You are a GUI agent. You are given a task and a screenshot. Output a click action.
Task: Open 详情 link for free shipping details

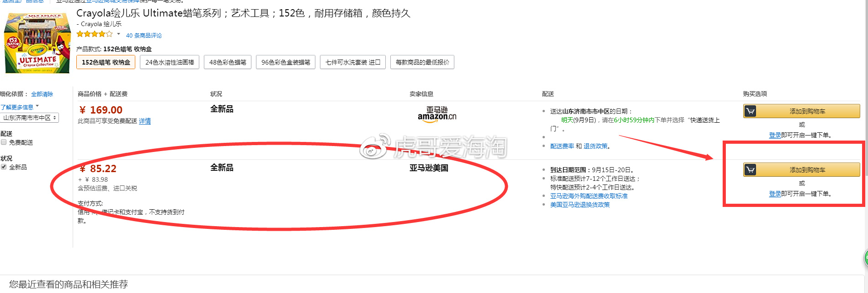coord(145,121)
